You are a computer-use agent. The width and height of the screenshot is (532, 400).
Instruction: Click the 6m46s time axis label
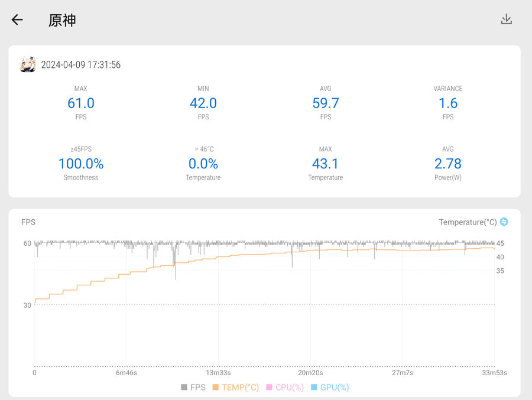click(x=126, y=373)
